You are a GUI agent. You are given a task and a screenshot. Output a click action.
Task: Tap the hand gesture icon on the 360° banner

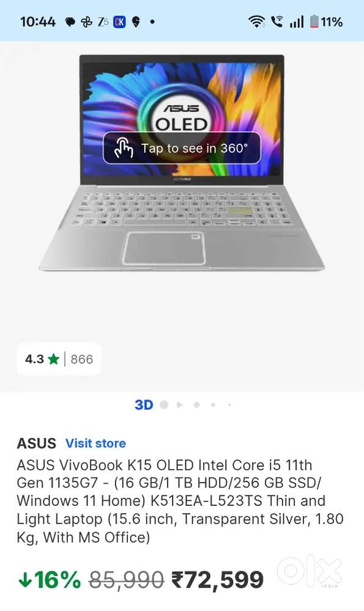(x=124, y=147)
